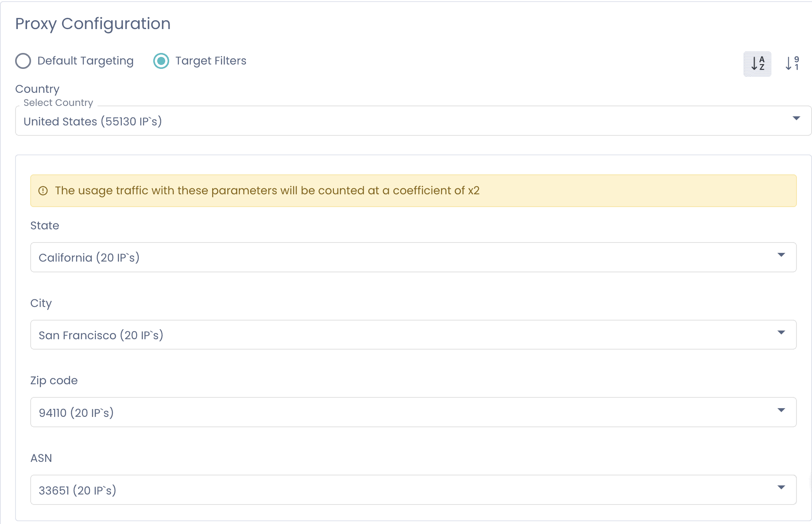Click the warning info icon in yellow banner
This screenshot has height=524, width=812.
coord(44,191)
